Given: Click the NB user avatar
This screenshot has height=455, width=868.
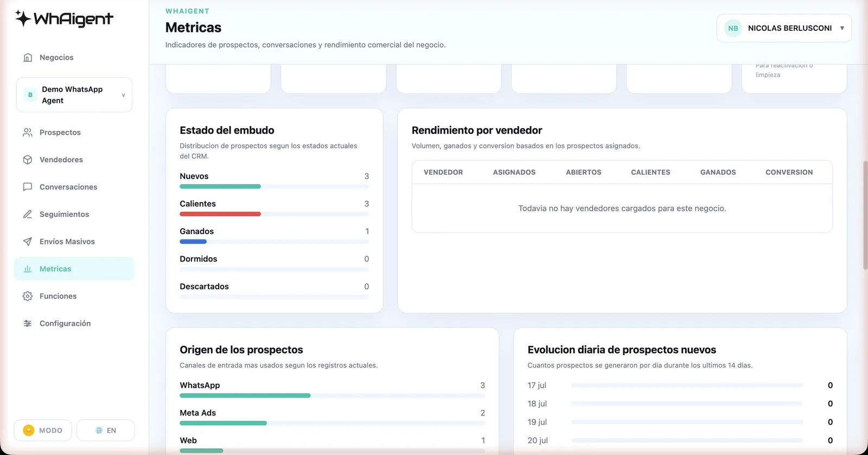Looking at the screenshot, I should (x=733, y=28).
